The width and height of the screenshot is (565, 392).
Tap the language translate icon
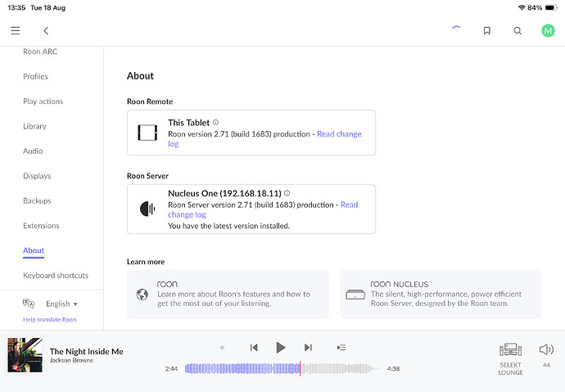click(29, 304)
